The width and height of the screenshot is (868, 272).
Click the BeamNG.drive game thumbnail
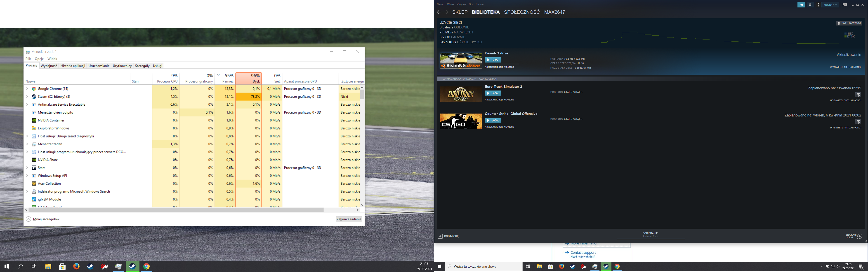[x=461, y=60]
